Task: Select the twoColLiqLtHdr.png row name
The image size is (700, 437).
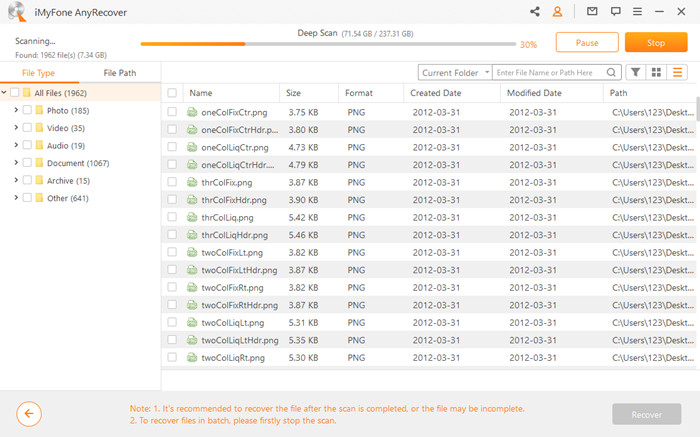Action: point(240,340)
